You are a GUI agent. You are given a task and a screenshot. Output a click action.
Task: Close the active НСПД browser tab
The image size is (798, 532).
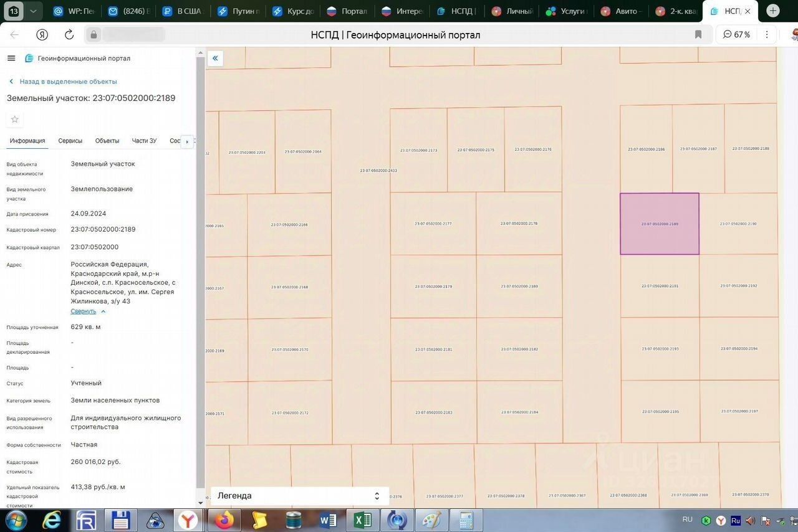click(748, 11)
